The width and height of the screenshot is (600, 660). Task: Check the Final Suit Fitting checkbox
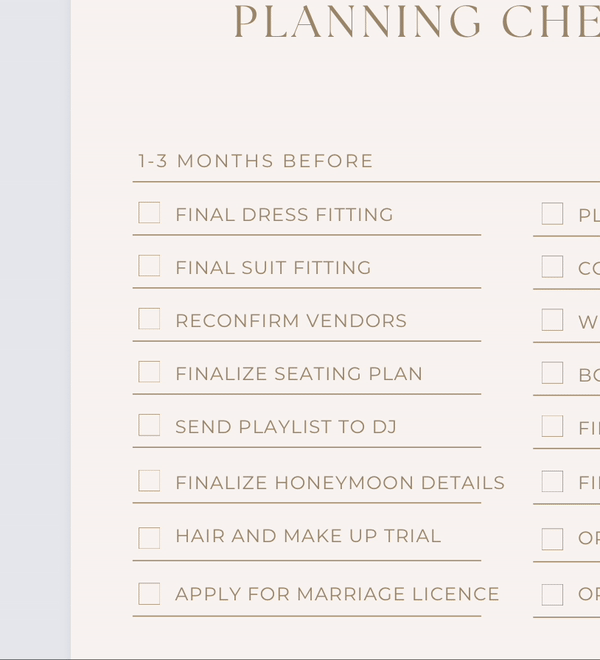tap(149, 266)
